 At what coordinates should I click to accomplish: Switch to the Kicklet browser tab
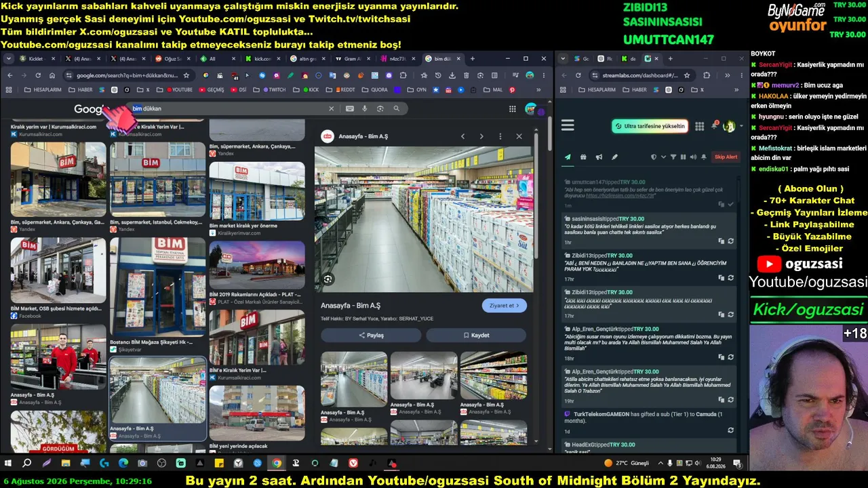[x=37, y=59]
